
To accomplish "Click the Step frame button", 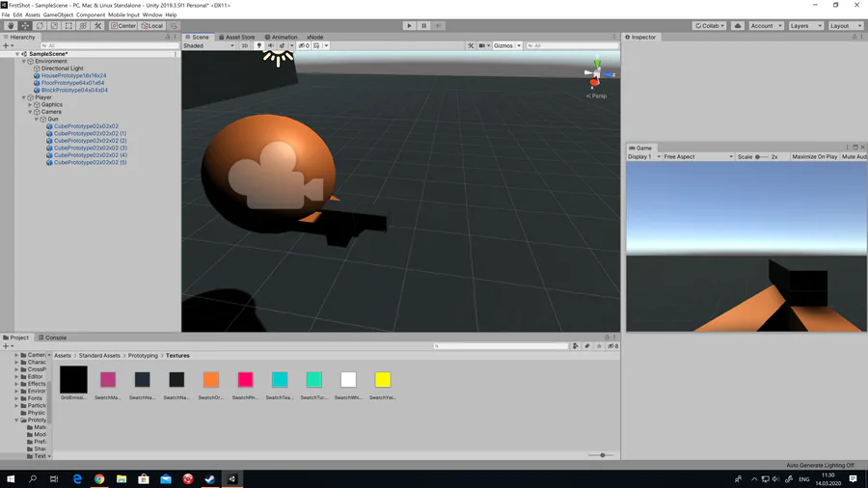I will point(438,25).
